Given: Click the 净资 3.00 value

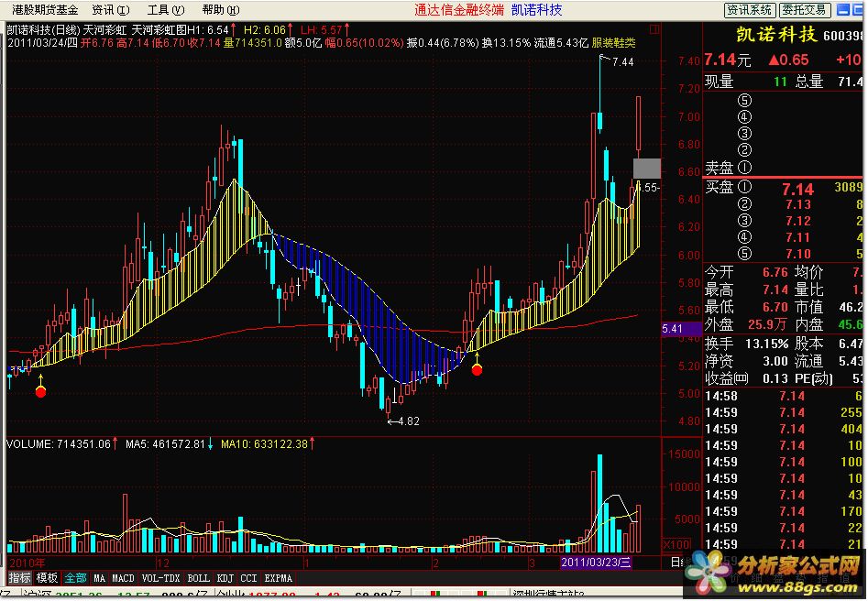Looking at the screenshot, I should (x=775, y=361).
